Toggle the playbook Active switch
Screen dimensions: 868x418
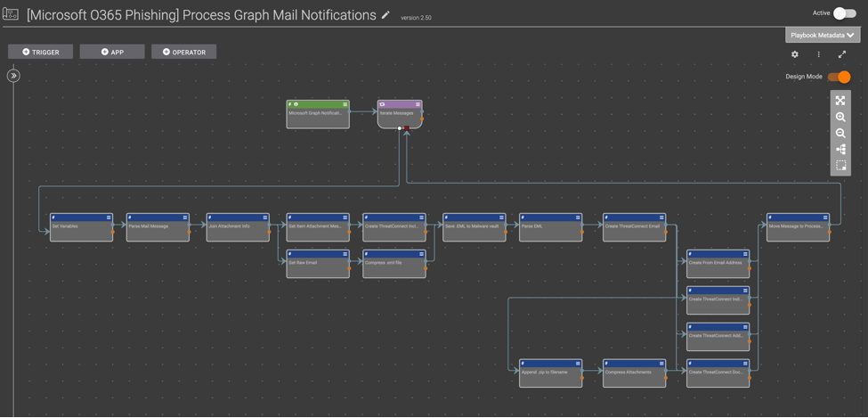(845, 13)
